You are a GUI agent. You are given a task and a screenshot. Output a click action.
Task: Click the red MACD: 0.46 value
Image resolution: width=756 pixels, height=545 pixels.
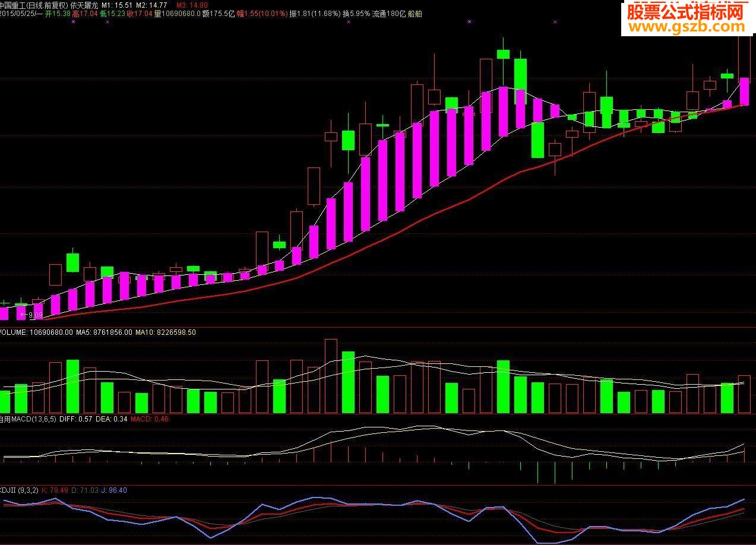(149, 419)
